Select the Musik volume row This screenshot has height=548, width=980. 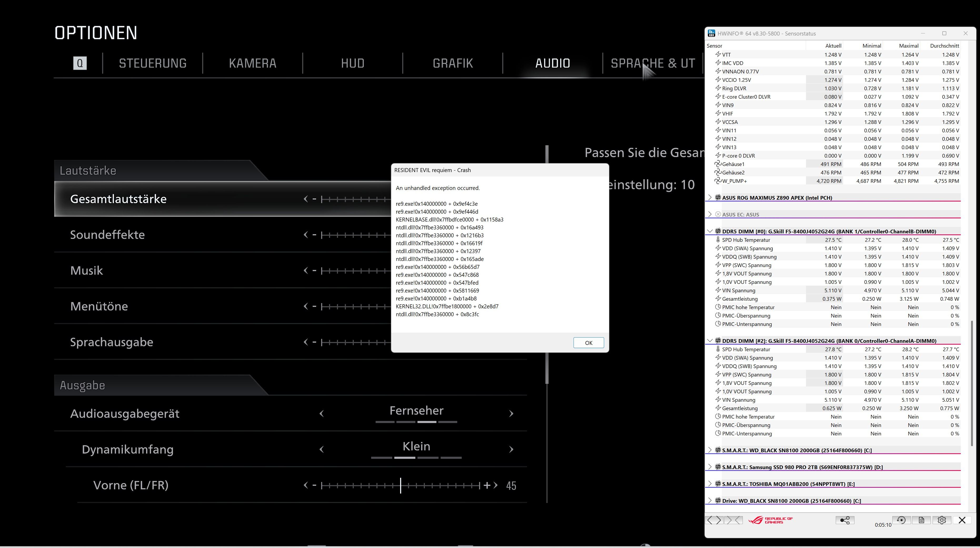tap(87, 270)
